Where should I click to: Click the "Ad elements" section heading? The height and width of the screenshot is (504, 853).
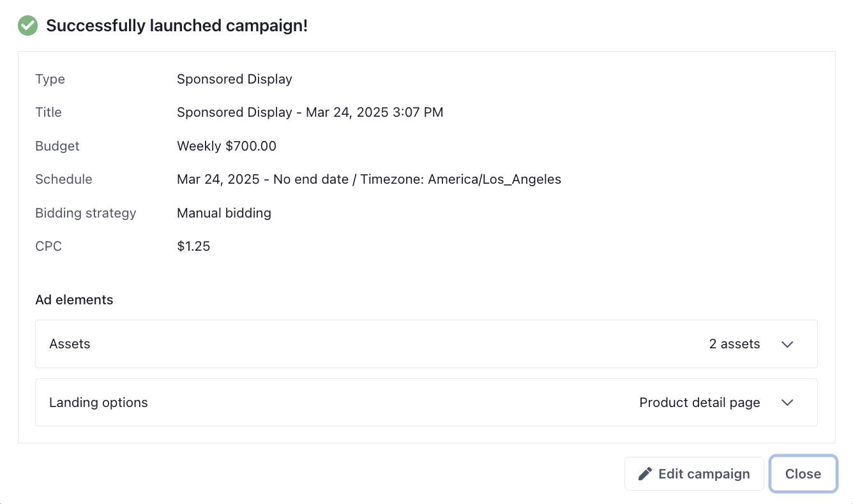click(74, 300)
